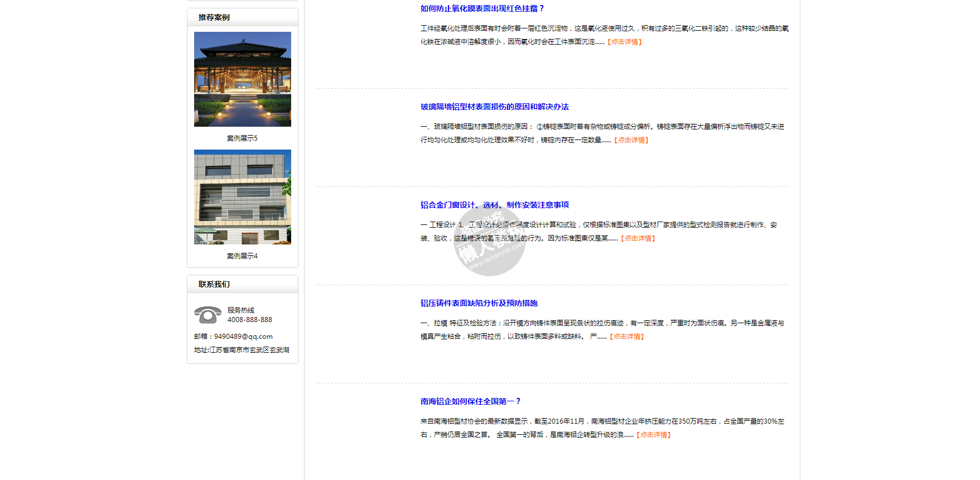Open article 如何防止氧化膜表面出现红色挂霜？
This screenshot has width=980, height=480.
click(x=482, y=8)
